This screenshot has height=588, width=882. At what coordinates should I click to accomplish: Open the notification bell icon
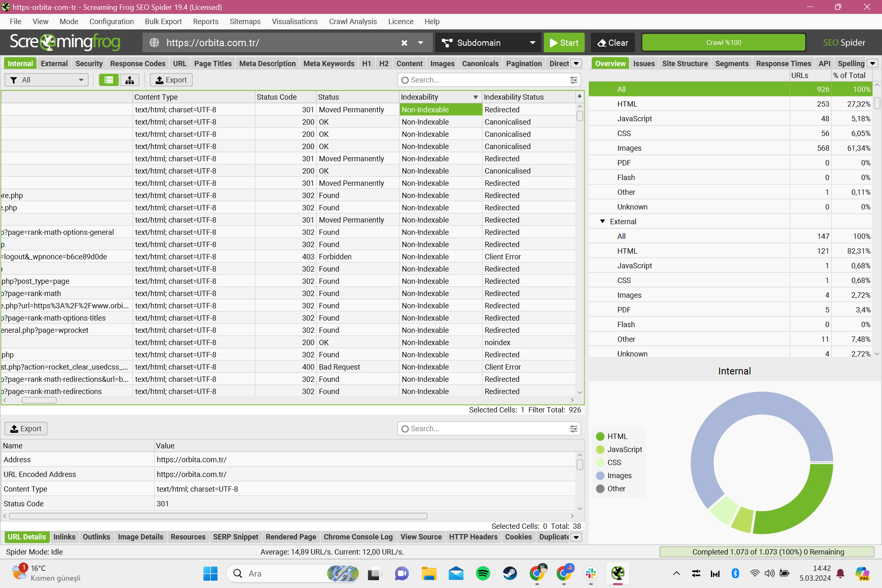tap(840, 574)
